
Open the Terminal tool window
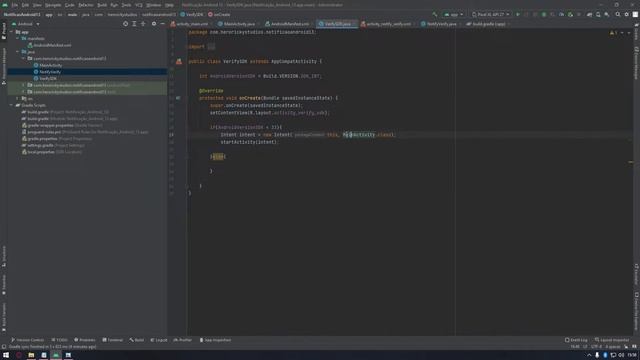point(113,340)
